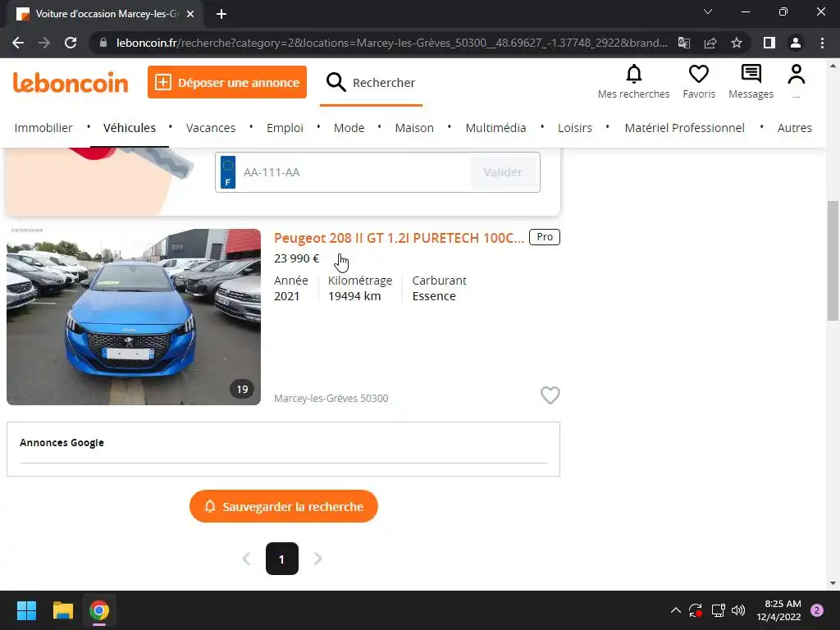Open Chrome three-dot menu
This screenshot has height=630, width=840.
[x=822, y=43]
